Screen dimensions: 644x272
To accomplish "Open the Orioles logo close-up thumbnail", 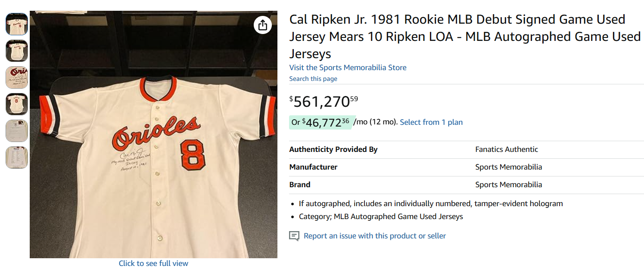I will click(x=16, y=77).
